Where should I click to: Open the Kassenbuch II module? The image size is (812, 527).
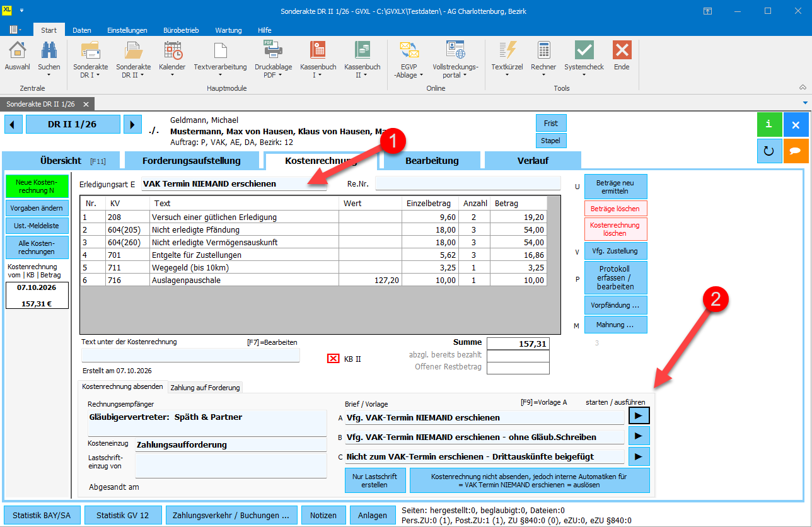tap(362, 59)
